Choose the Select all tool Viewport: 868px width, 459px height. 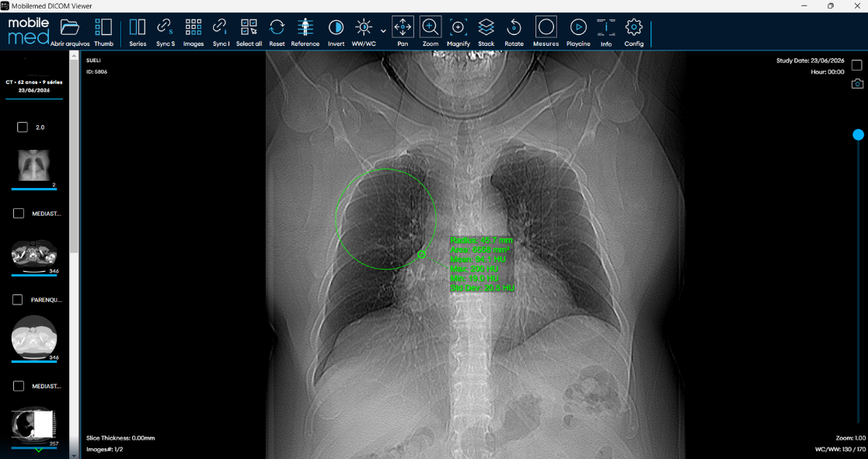pyautogui.click(x=249, y=32)
